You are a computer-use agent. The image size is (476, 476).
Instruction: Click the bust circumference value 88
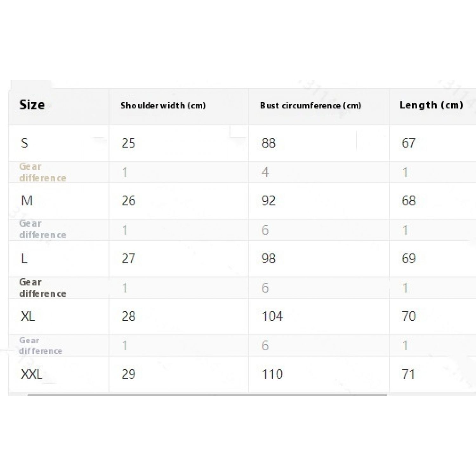click(x=268, y=143)
